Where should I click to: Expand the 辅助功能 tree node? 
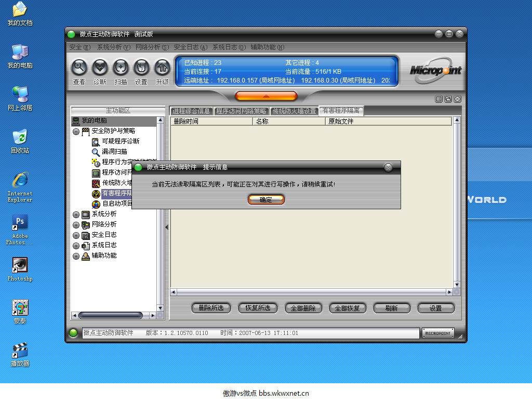pos(76,256)
